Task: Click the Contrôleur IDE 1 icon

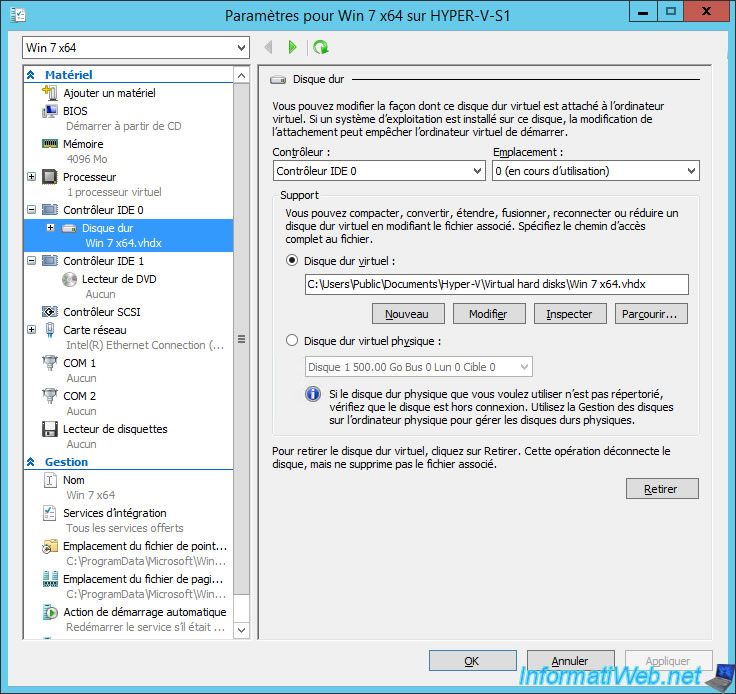Action: [x=50, y=260]
